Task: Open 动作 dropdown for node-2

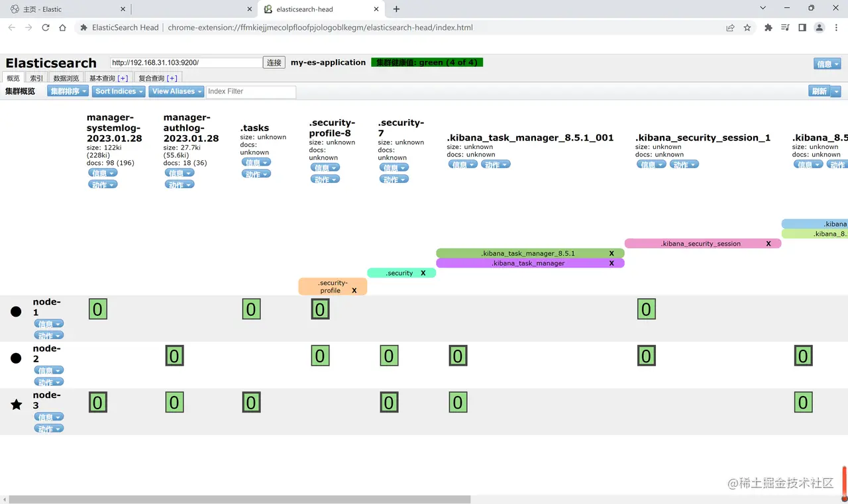Action: (49, 382)
